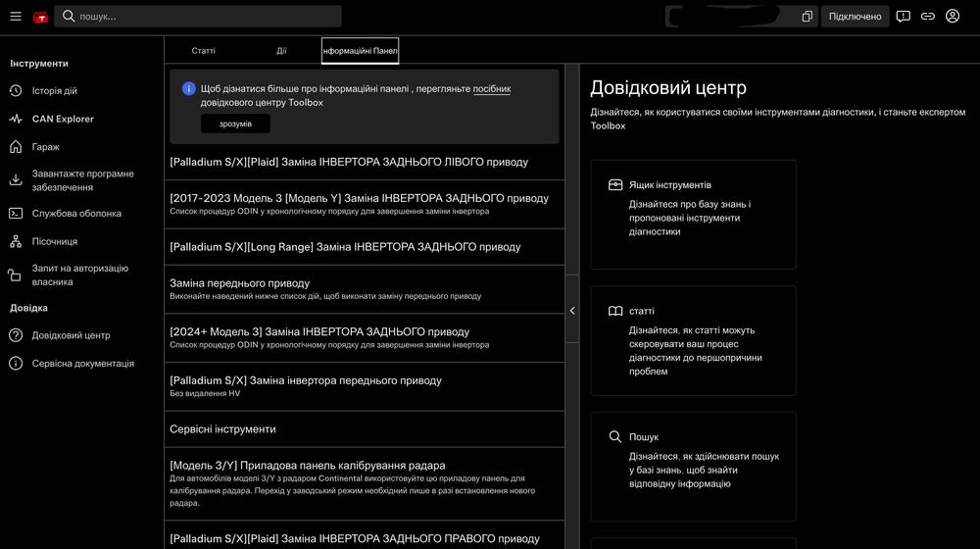Image resolution: width=980 pixels, height=549 pixels.
Task: Open the Пошук help card
Action: click(693, 467)
